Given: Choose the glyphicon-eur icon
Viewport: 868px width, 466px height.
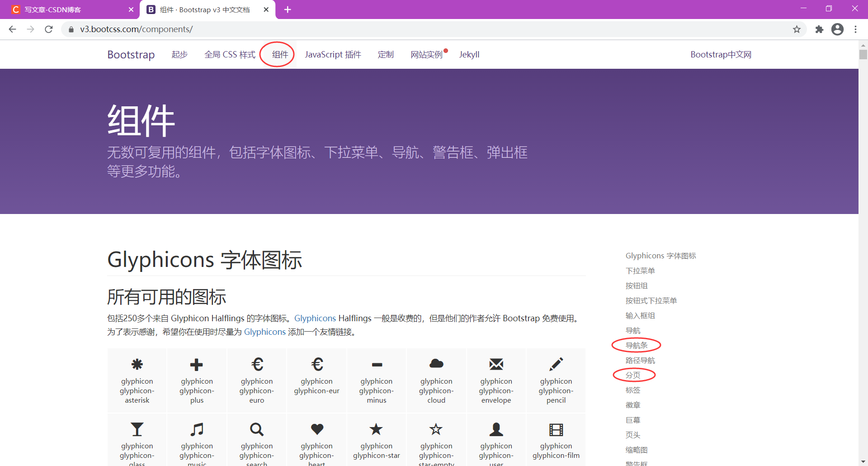Looking at the screenshot, I should coord(317,364).
